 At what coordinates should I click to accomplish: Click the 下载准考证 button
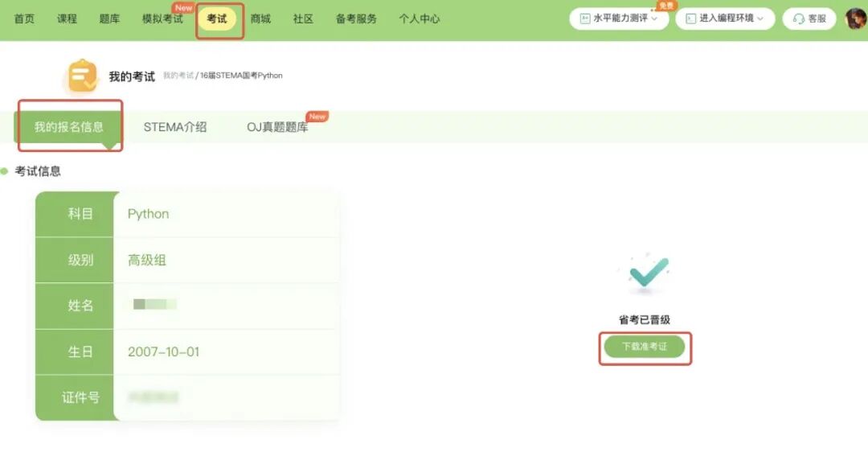645,347
